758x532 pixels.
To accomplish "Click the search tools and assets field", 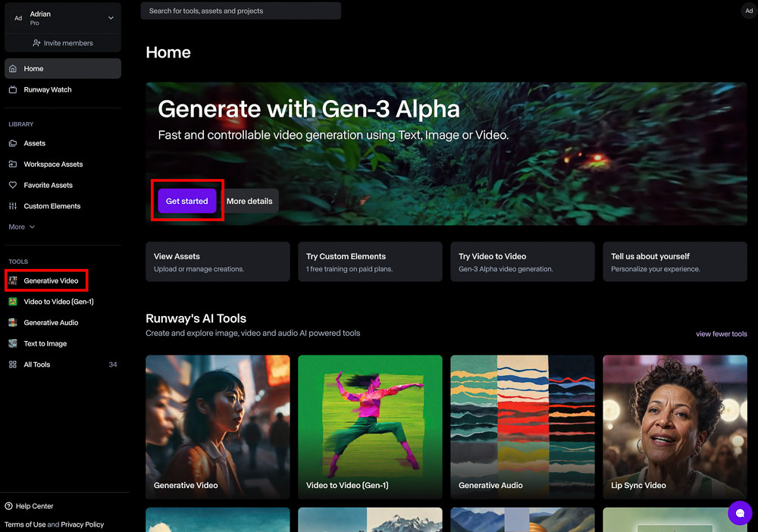I will pyautogui.click(x=240, y=11).
